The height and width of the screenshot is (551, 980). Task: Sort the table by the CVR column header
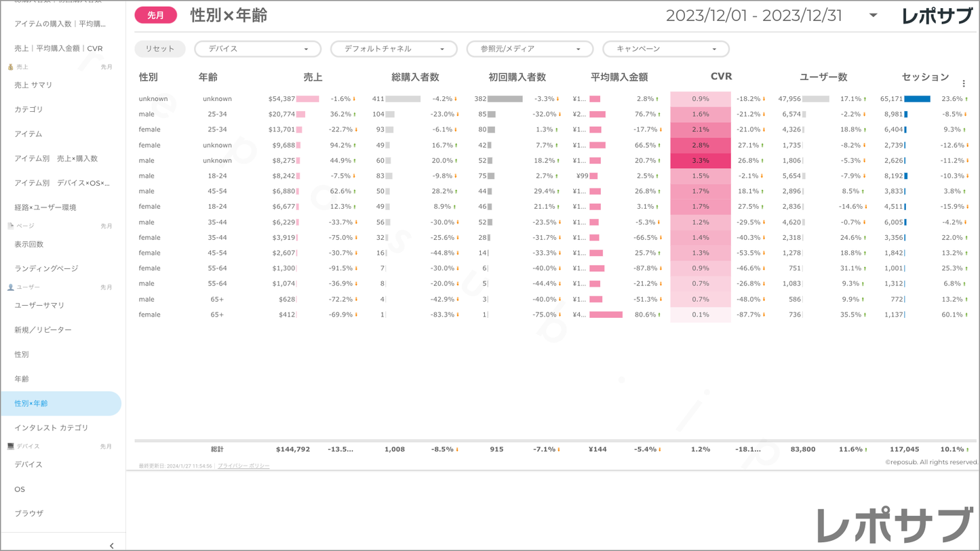[x=721, y=77]
